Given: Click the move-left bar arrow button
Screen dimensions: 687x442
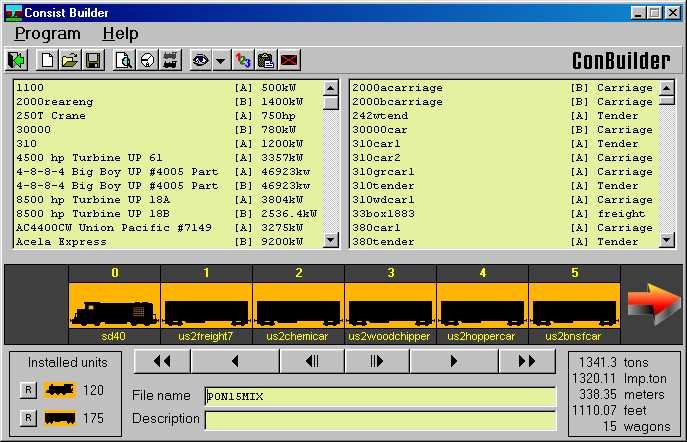Looking at the screenshot, I should [312, 361].
